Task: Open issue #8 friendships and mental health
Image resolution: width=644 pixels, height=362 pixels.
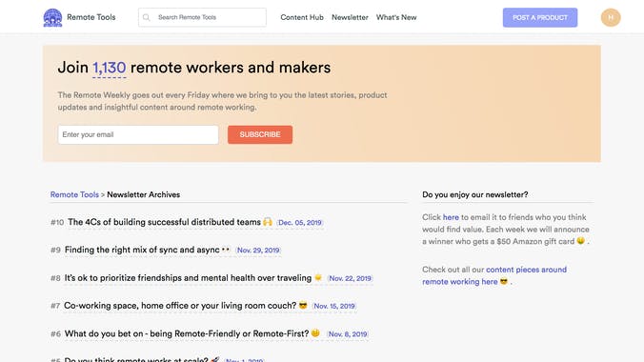Action: pyautogui.click(x=188, y=278)
